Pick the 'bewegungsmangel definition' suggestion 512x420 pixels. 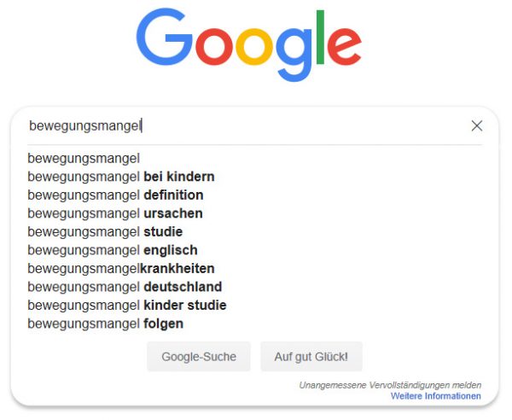(x=115, y=195)
